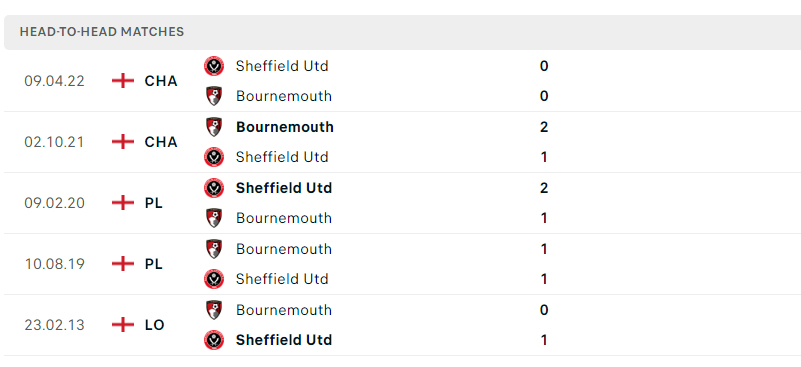
Task: Open bold Bournemouth team name in 02.10.21 match
Action: (285, 127)
